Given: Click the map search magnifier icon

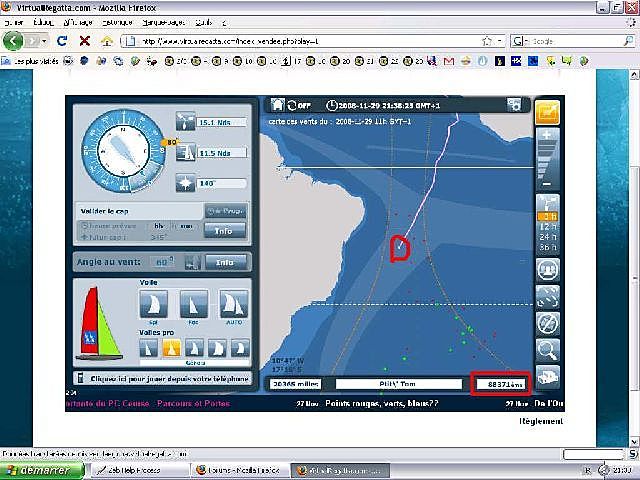Looking at the screenshot, I should tap(547, 350).
